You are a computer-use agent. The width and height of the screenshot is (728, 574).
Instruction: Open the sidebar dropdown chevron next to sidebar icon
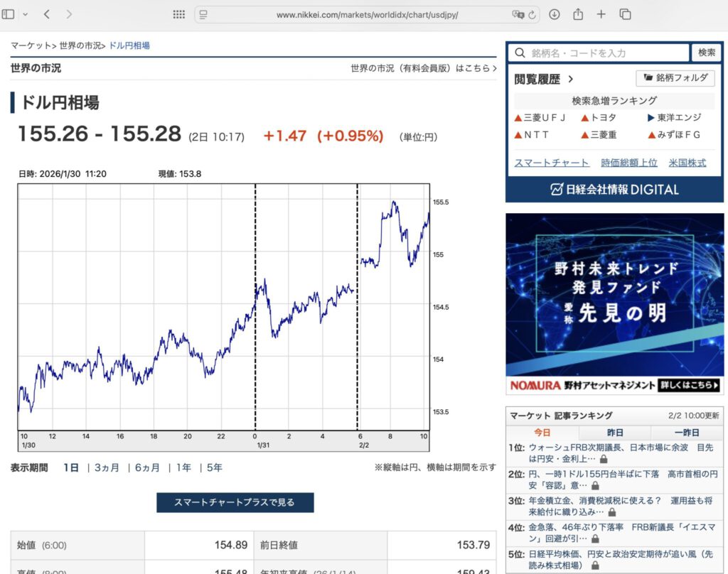(x=25, y=13)
